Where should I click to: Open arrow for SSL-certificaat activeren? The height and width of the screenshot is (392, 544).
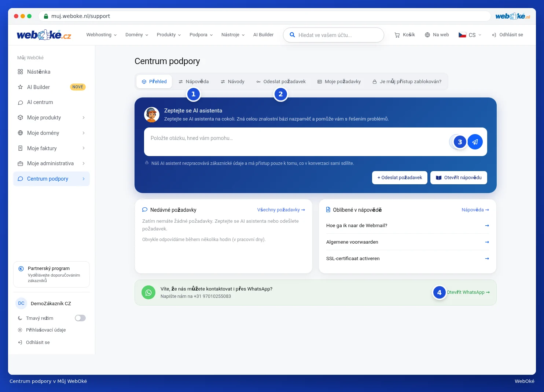tap(487, 259)
